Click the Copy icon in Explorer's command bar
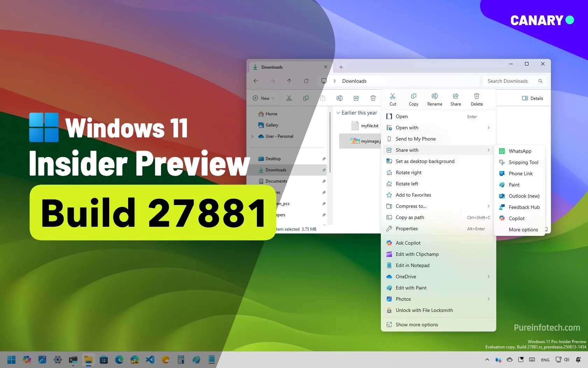This screenshot has height=368, width=588. click(306, 98)
